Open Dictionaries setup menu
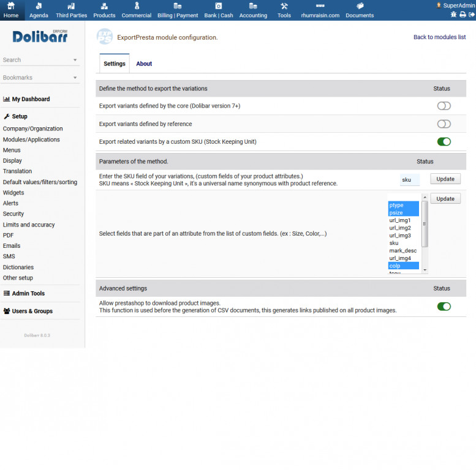The image size is (476, 470). point(18,267)
